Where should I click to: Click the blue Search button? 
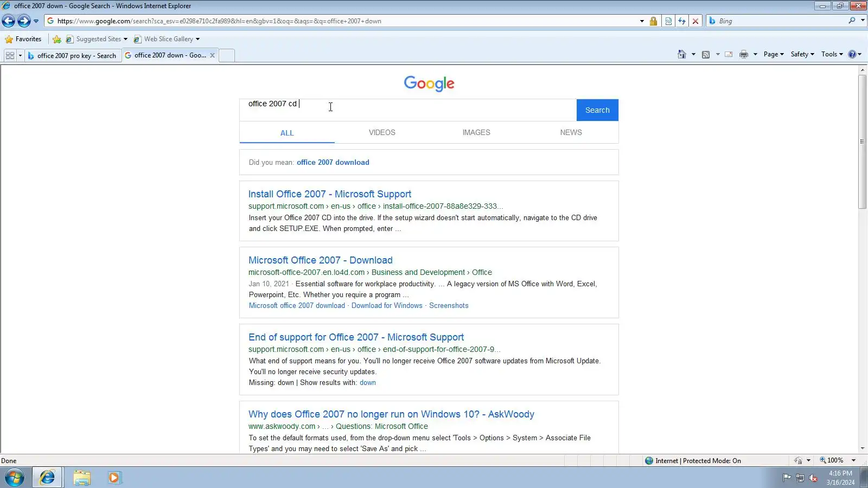click(x=597, y=110)
